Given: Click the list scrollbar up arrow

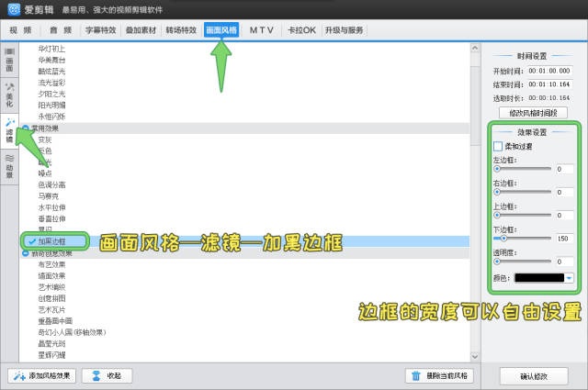Looking at the screenshot, I should (475, 48).
